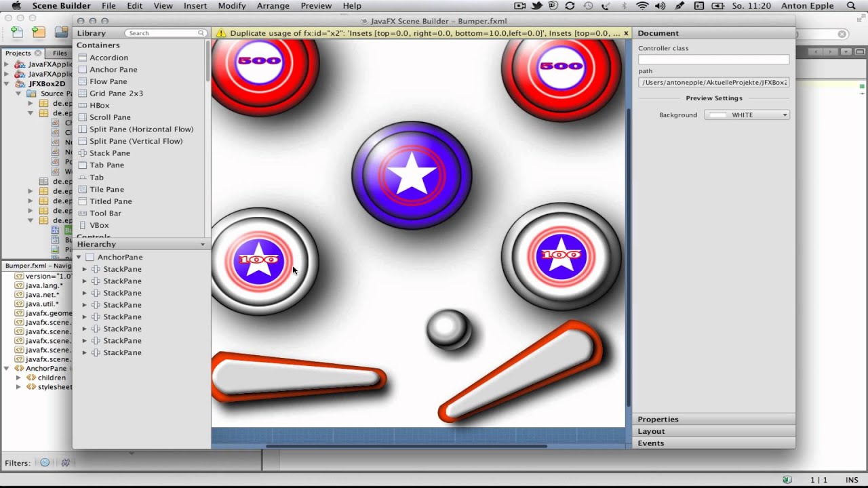Expand the last StackPane in Hierarchy

coord(85,353)
